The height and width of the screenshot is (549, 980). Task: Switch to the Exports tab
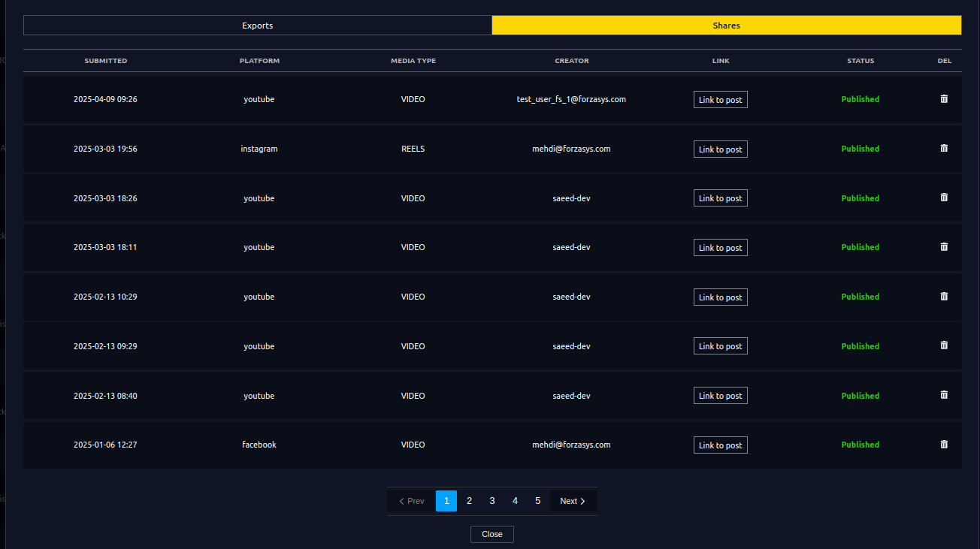pos(257,25)
